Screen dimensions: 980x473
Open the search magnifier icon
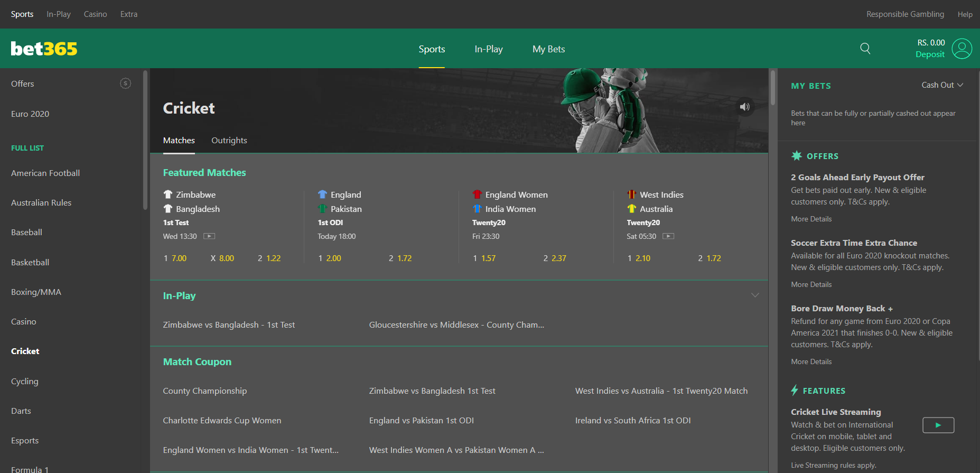(x=865, y=49)
